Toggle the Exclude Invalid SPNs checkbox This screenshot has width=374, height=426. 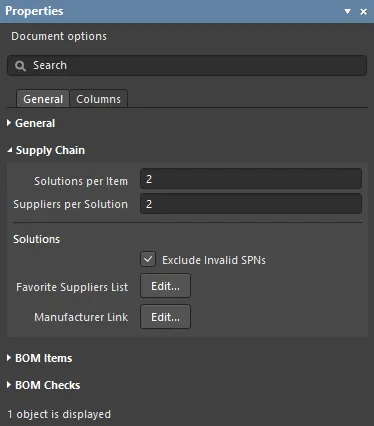click(148, 259)
